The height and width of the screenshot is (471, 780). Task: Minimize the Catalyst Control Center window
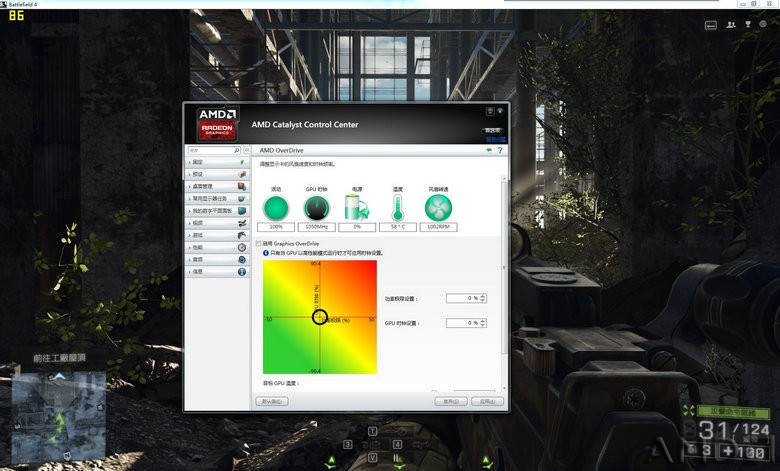tap(490, 111)
